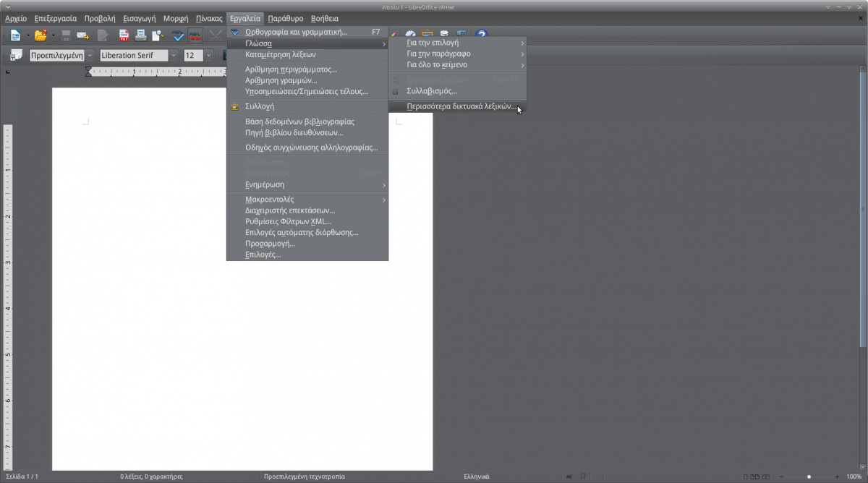Choose Ρυθμίσεις Φίλτρων XML
Screen dimensions: 868x483
[x=307, y=221]
